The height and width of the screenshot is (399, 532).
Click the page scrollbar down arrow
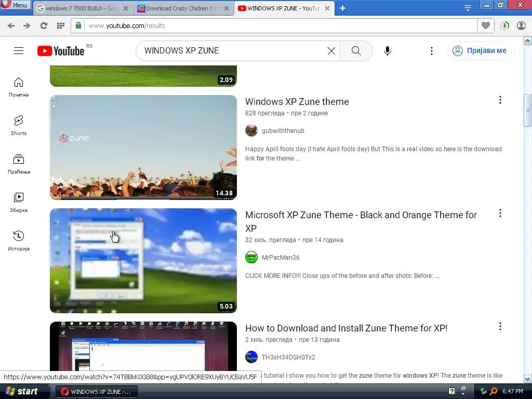click(528, 379)
